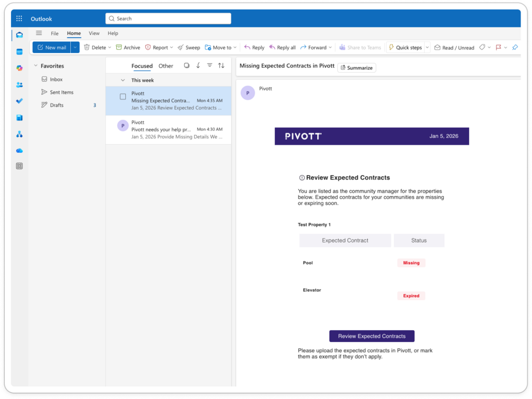
Task: Open the filter icon in message list
Action: pyautogui.click(x=209, y=65)
